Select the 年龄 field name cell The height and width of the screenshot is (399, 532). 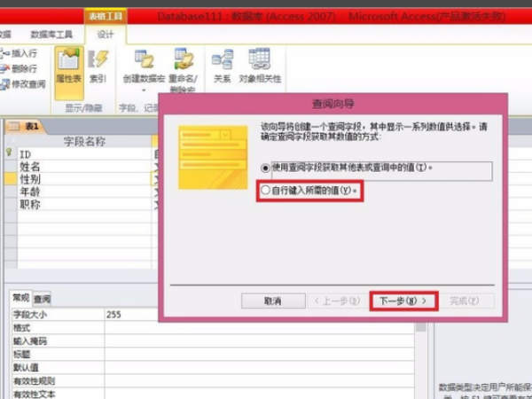[84, 192]
